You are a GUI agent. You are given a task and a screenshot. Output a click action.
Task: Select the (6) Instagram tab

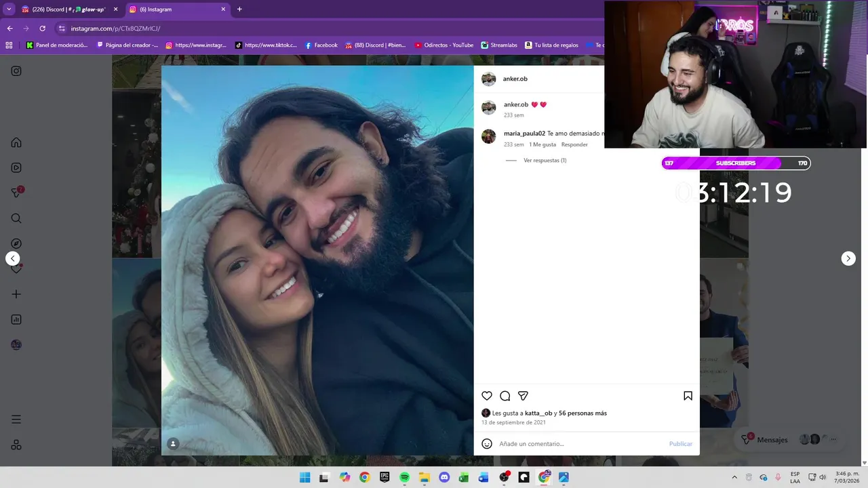click(178, 9)
